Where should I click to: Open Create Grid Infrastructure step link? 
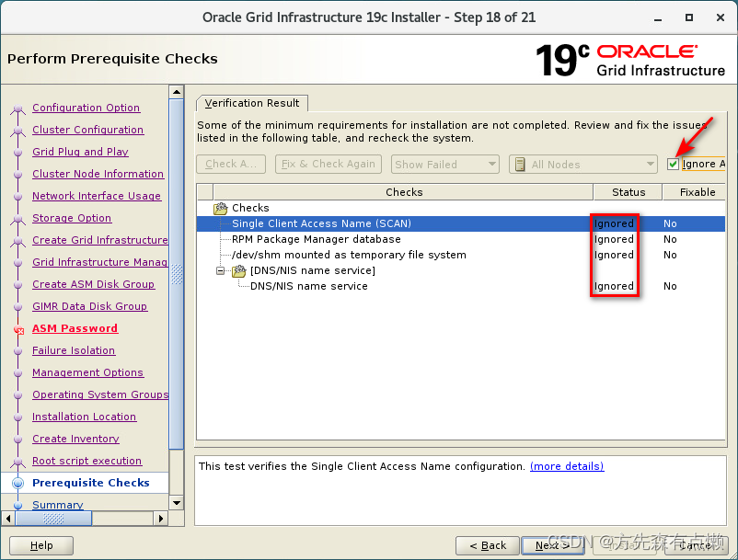(x=99, y=240)
